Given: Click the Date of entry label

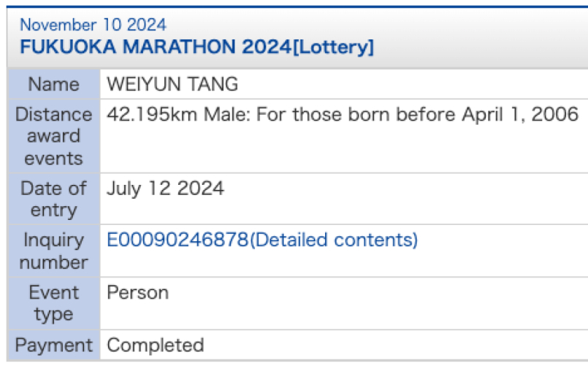Looking at the screenshot, I should point(53,199).
